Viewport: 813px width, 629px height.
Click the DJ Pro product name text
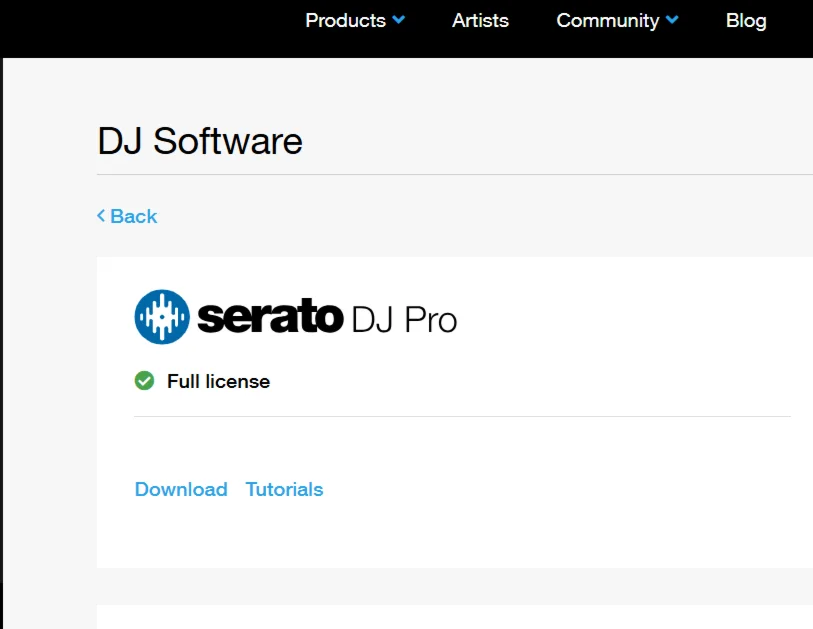pos(404,320)
